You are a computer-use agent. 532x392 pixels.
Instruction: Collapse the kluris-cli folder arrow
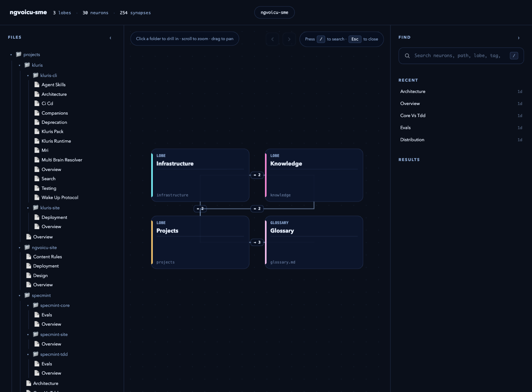point(28,76)
